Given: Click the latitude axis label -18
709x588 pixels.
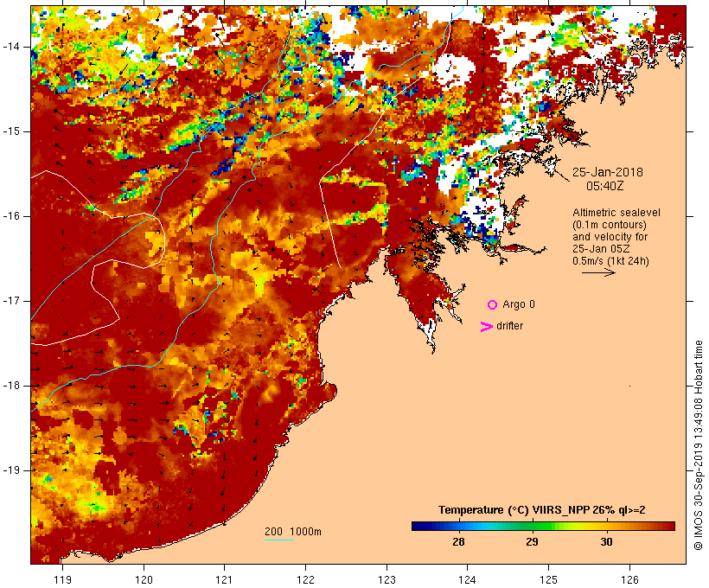Looking at the screenshot, I should point(11,386).
